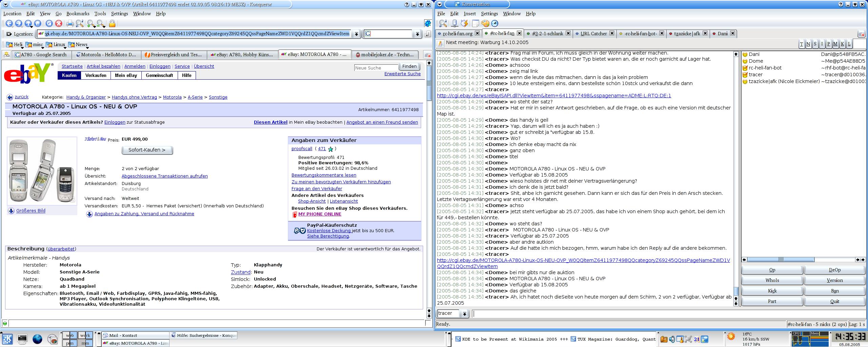Expand the location URL history dropdown
Screen dimensions: 868x347
point(356,34)
